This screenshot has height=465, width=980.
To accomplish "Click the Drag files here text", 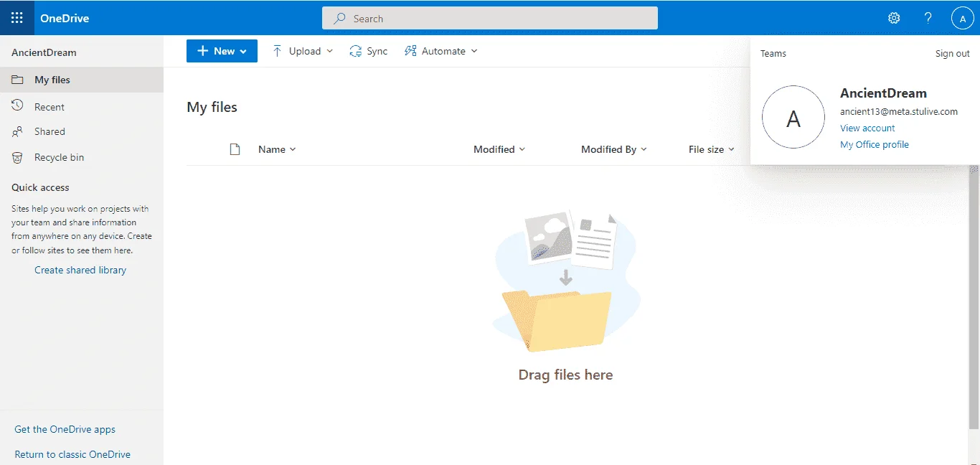I will pyautogui.click(x=565, y=375).
